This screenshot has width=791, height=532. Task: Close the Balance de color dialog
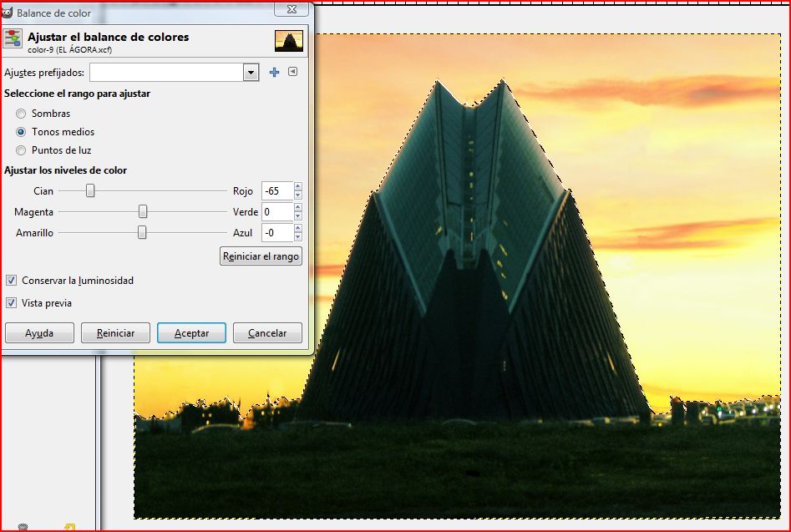(x=292, y=9)
